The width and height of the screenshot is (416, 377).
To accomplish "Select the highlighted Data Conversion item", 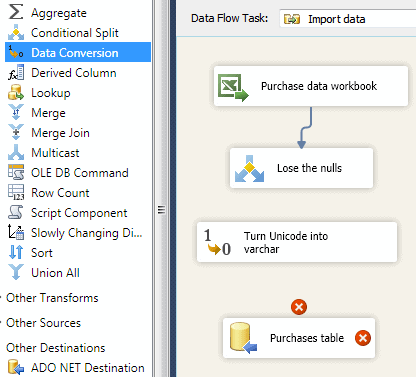I will point(78,52).
